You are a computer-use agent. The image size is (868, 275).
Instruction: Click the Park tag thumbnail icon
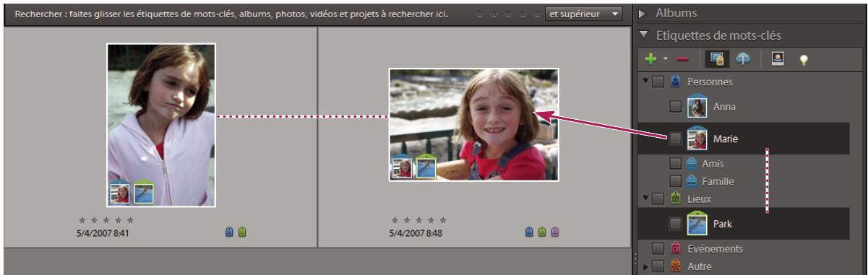point(697,223)
